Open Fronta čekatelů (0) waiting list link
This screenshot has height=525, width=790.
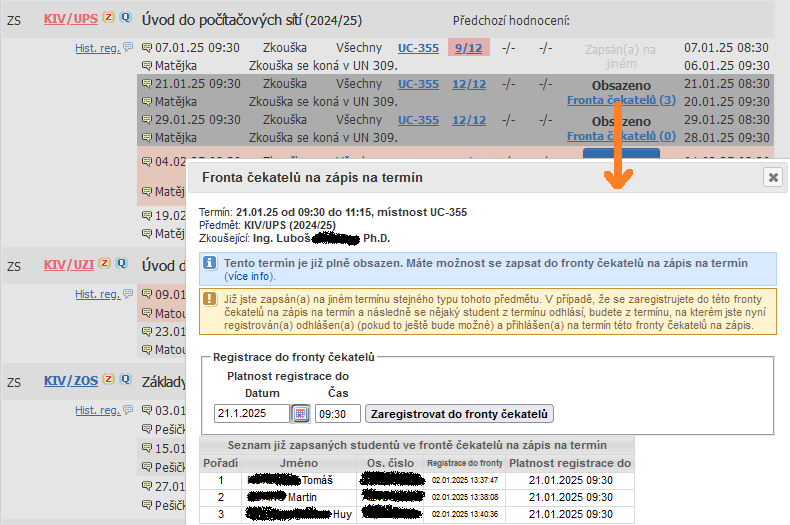(x=621, y=136)
